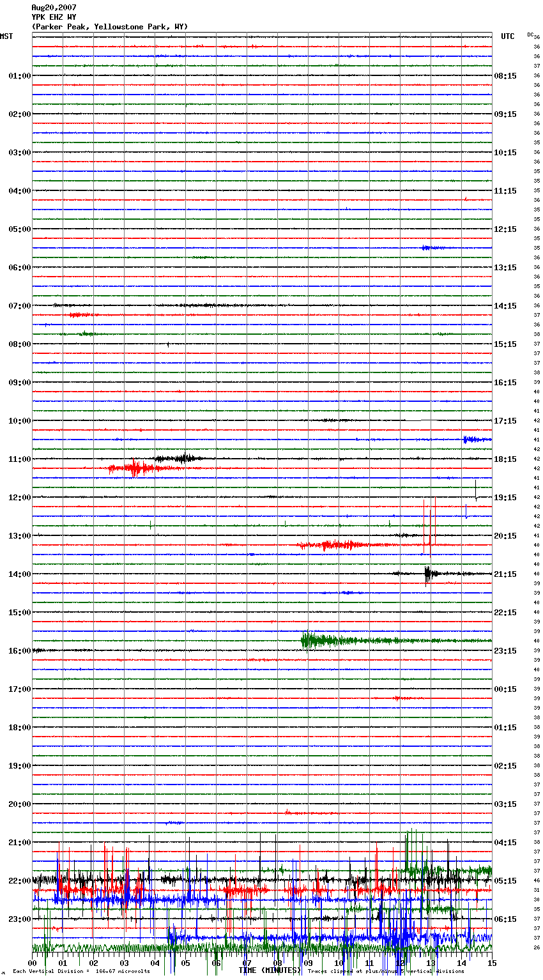Click the 11:15 UTC time label
The image size is (543, 980).
(x=505, y=191)
